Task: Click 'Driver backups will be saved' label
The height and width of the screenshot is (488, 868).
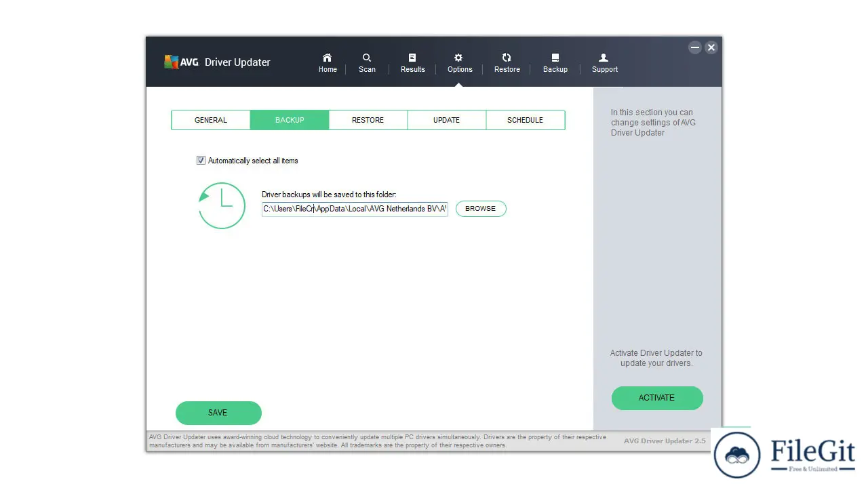Action: point(329,195)
